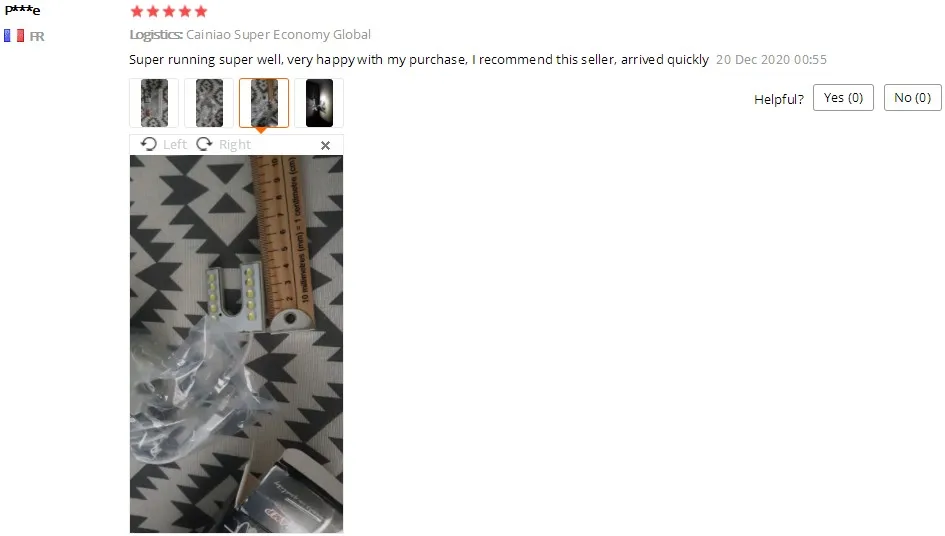Click the enlarged LED light photo
Viewport: 945px width, 536px height.
tap(236, 344)
